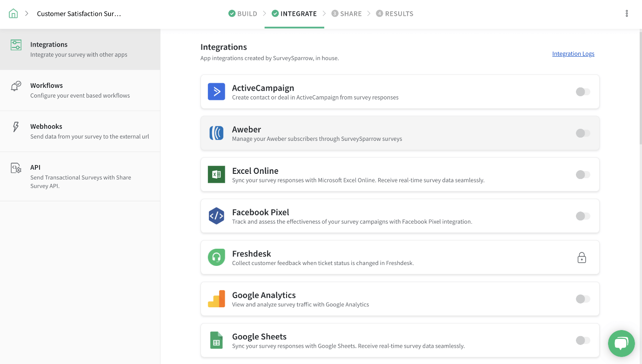The height and width of the screenshot is (364, 642).
Task: Click the page's vertical scrollbar
Action: coord(640,88)
